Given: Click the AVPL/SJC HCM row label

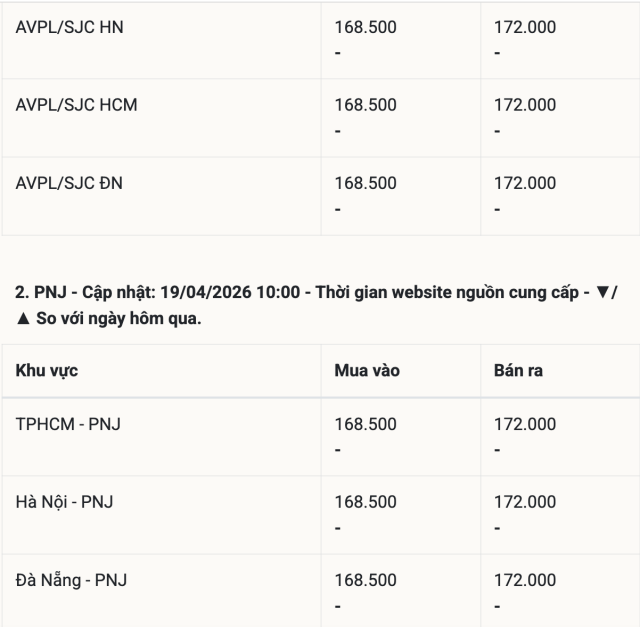Looking at the screenshot, I should (77, 105).
